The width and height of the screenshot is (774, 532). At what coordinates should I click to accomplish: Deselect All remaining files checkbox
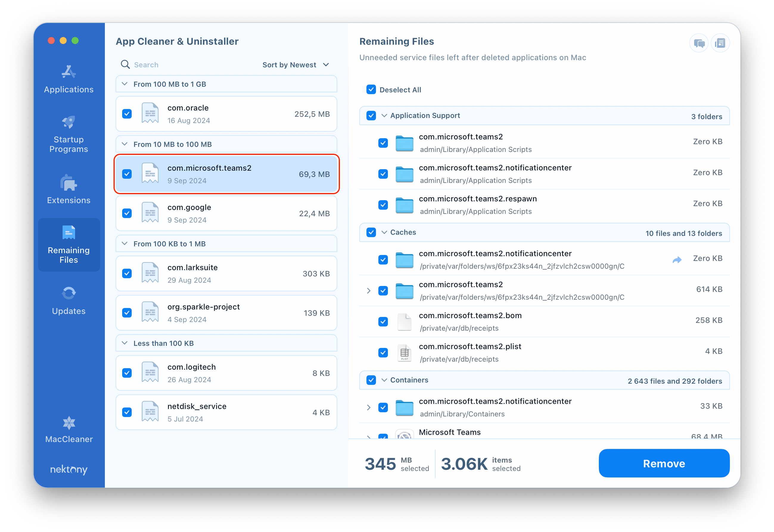pyautogui.click(x=371, y=89)
